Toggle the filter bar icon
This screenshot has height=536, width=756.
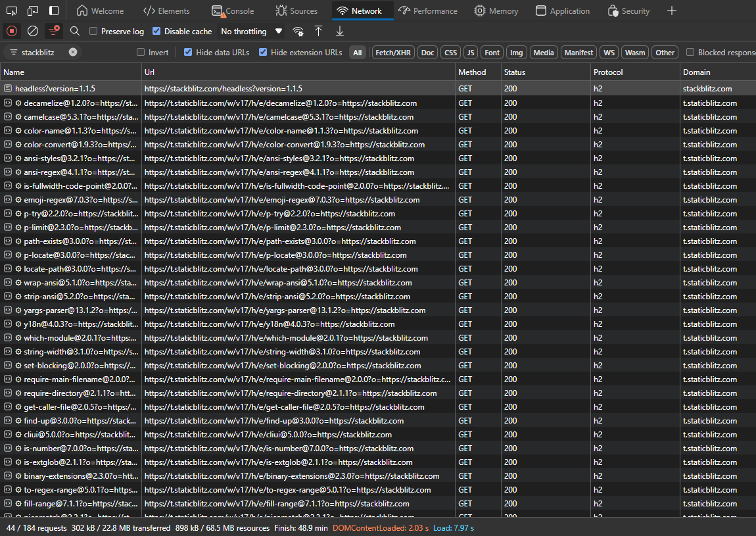[x=53, y=32]
